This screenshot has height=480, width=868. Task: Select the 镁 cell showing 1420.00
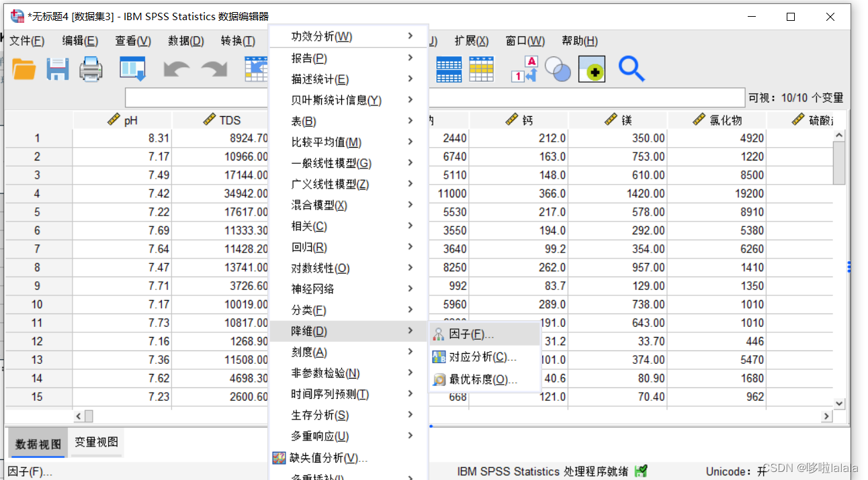coord(617,193)
